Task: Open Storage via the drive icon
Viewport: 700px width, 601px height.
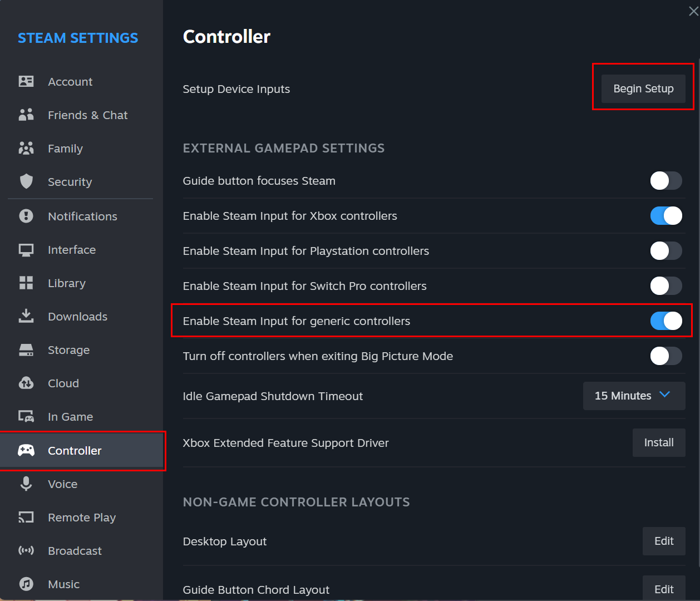Action: point(26,350)
